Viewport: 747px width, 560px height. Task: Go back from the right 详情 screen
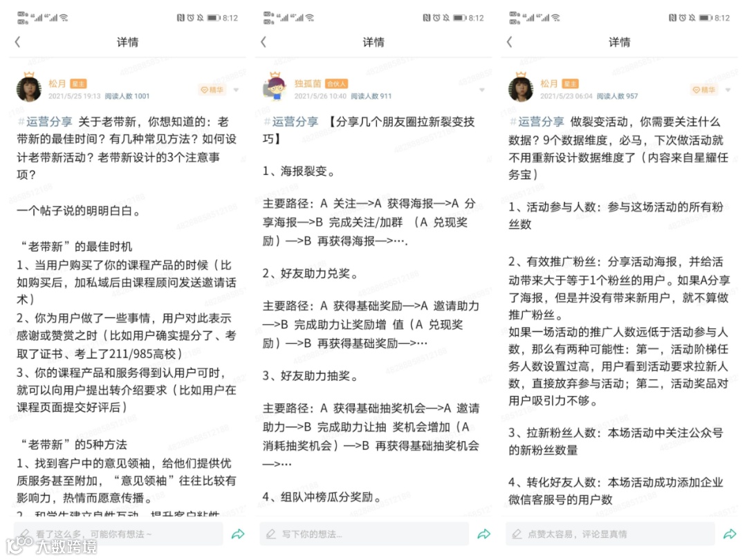(x=509, y=42)
